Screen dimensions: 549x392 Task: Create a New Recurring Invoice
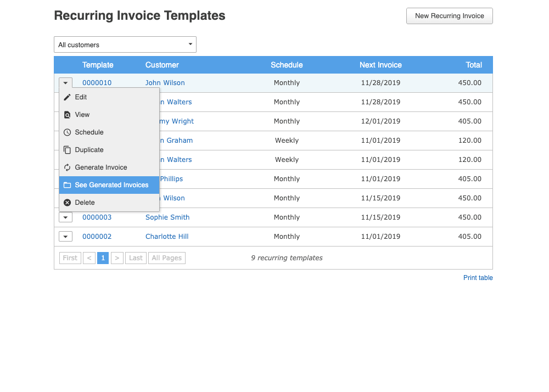point(450,16)
